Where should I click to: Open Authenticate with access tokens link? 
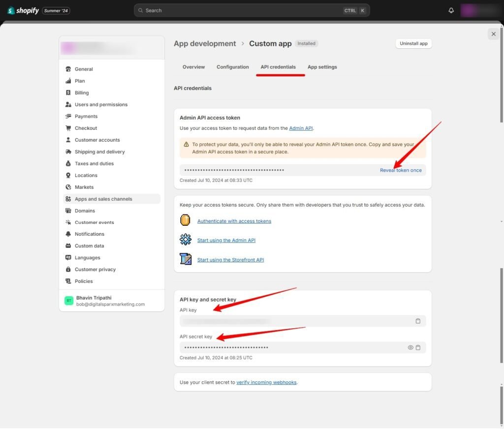[234, 221]
